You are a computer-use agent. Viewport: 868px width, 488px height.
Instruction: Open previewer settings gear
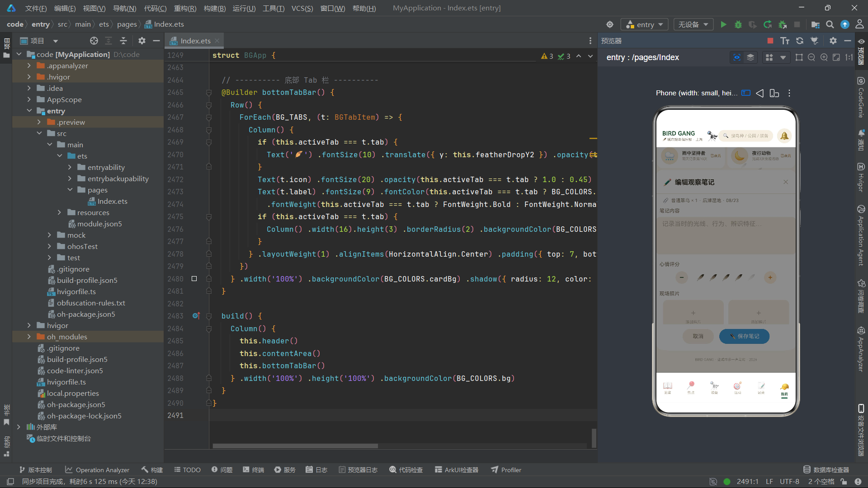pos(833,41)
